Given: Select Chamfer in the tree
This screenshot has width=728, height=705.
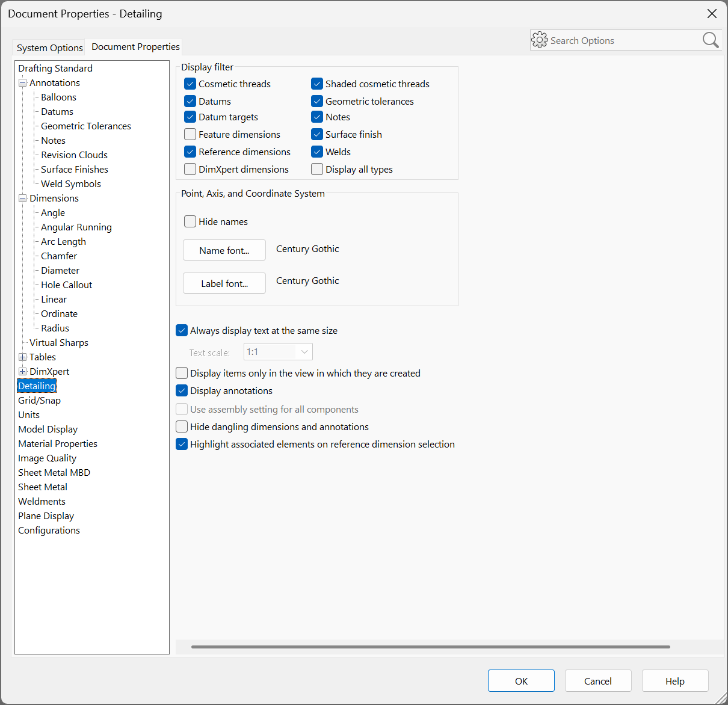Looking at the screenshot, I should pyautogui.click(x=59, y=256).
